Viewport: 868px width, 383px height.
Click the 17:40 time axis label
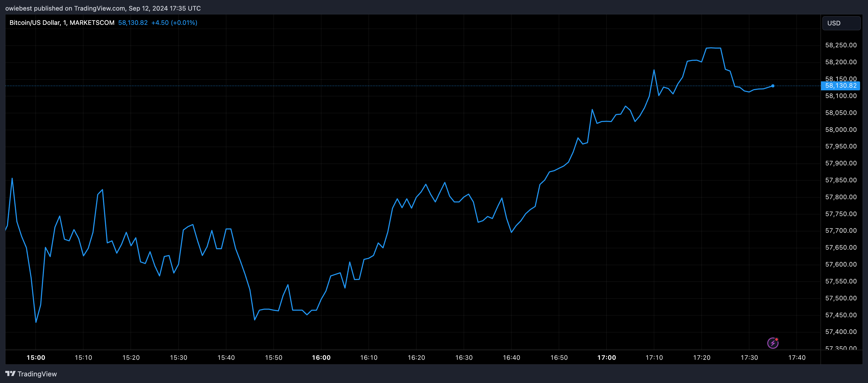pyautogui.click(x=797, y=357)
